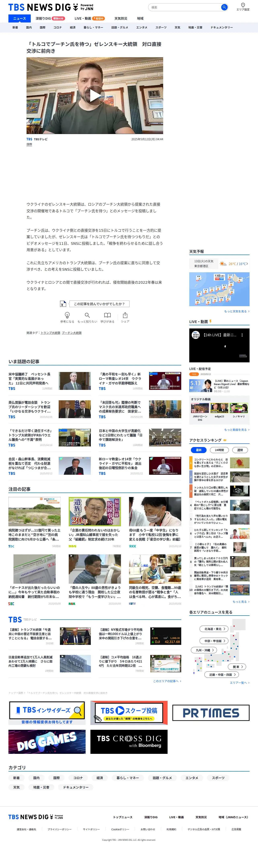Click the プーチン大統領 related tag
This screenshot has height=868, width=258.
click(x=72, y=333)
